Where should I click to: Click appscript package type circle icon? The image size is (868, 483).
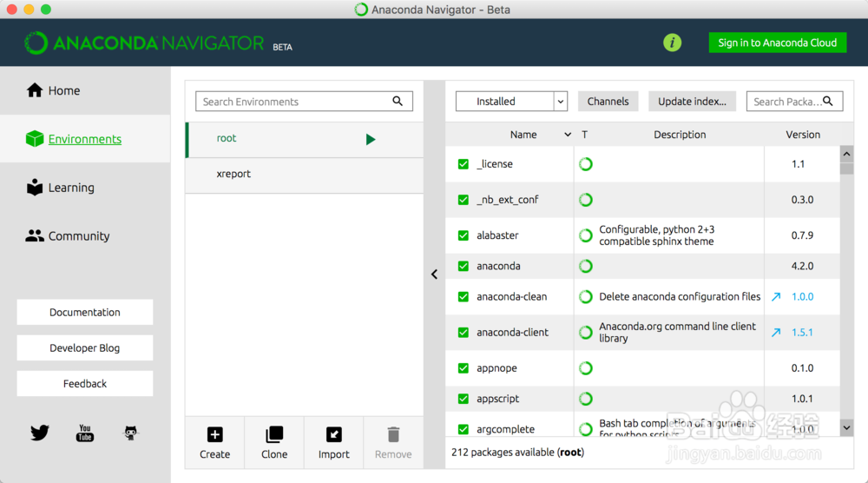(x=586, y=399)
